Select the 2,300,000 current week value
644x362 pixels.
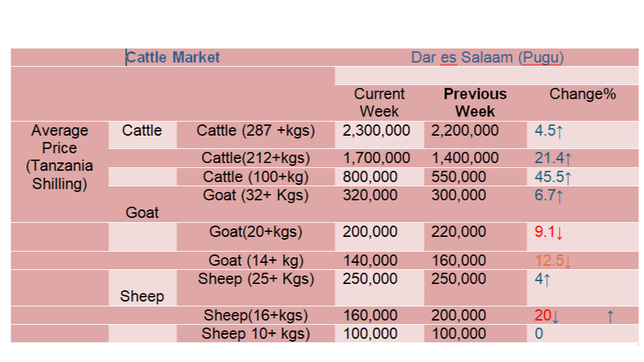tap(376, 131)
